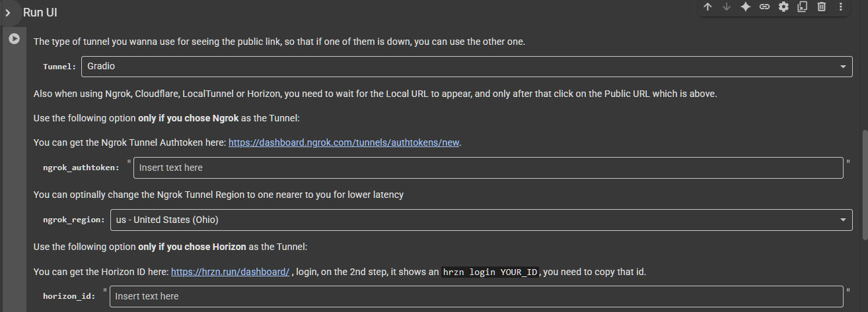
Task: Run the cell with the play button
Action: pyautogui.click(x=14, y=39)
